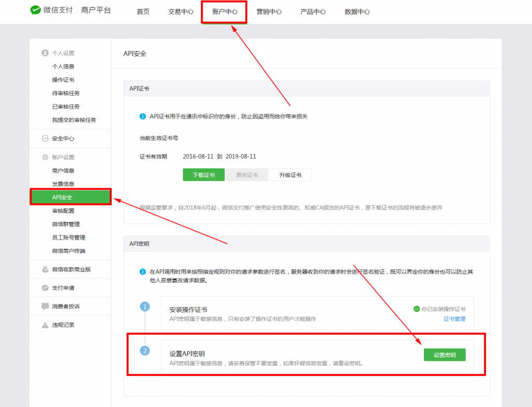Open the 数据中心 tab
The height and width of the screenshot is (407, 532).
click(x=357, y=12)
